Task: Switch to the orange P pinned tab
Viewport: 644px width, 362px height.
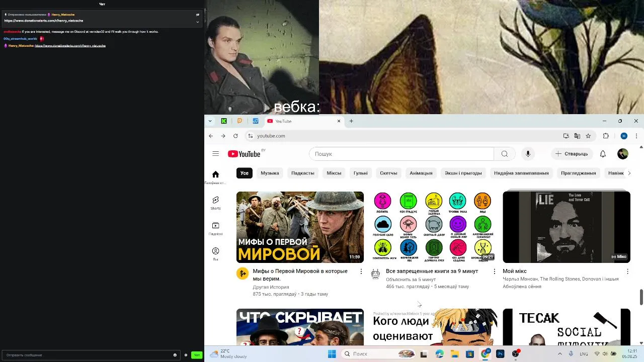Action: point(239,121)
